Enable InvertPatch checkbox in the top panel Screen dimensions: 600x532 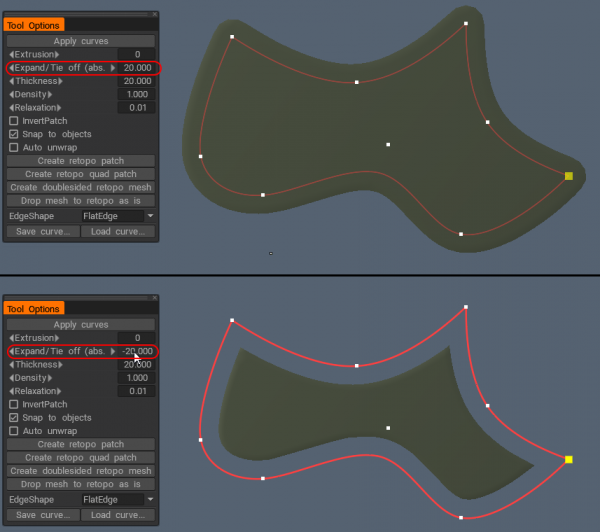[x=13, y=121]
